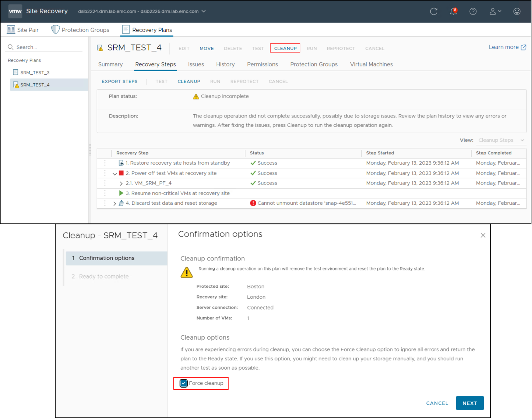Click NEXT in the Cleanup dialog
The image size is (532, 420).
pyautogui.click(x=470, y=403)
